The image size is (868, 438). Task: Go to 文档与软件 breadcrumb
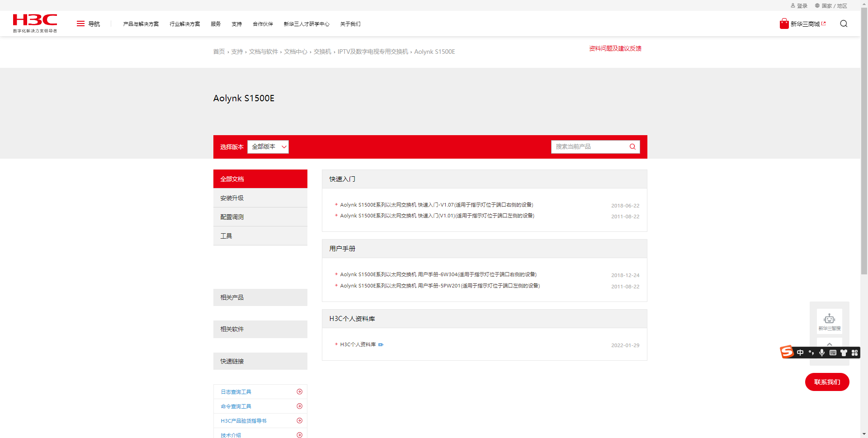[x=264, y=52]
